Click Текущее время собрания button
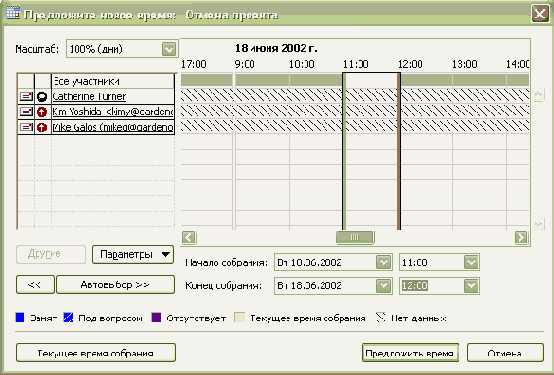 (96, 353)
